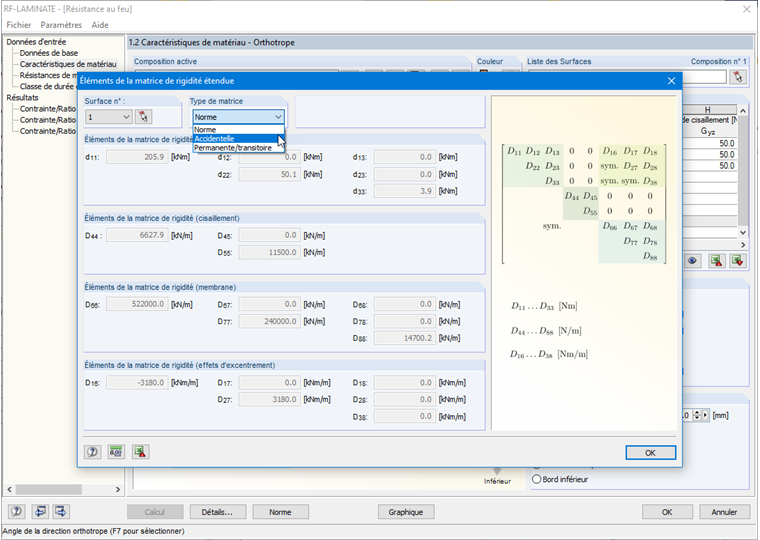760x540 pixels.
Task: Click the d22 field showing 50.1
Action: point(269,174)
